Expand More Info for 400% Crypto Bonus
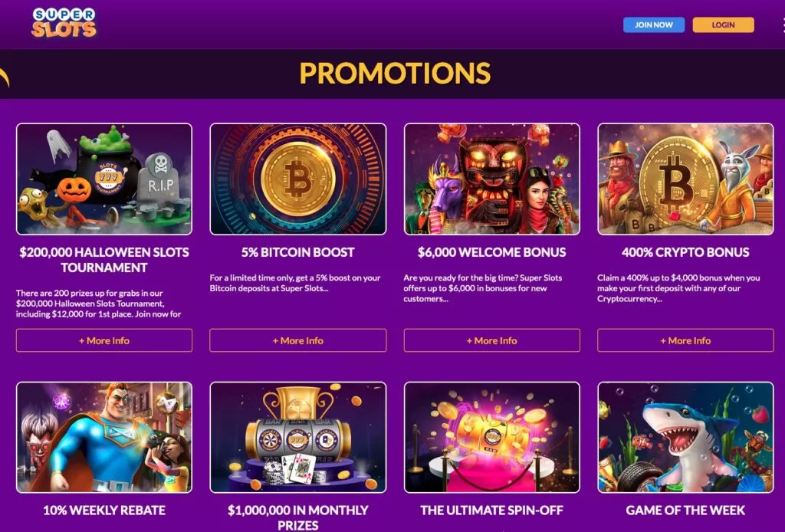Screen dimensions: 785x532 [x=685, y=340]
